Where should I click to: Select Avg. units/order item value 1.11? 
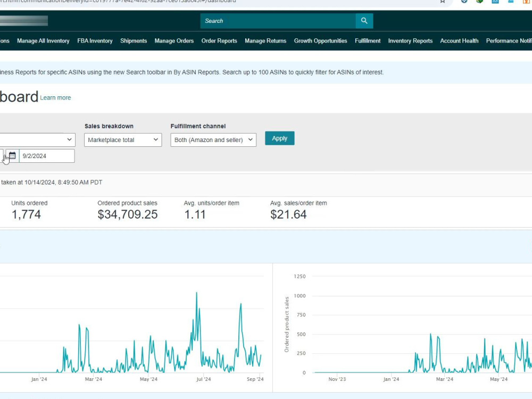195,214
